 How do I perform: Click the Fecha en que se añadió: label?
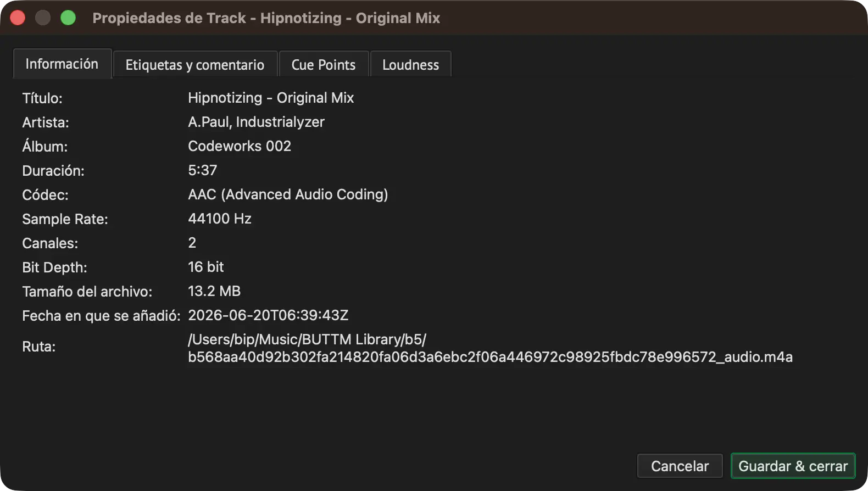[101, 316]
